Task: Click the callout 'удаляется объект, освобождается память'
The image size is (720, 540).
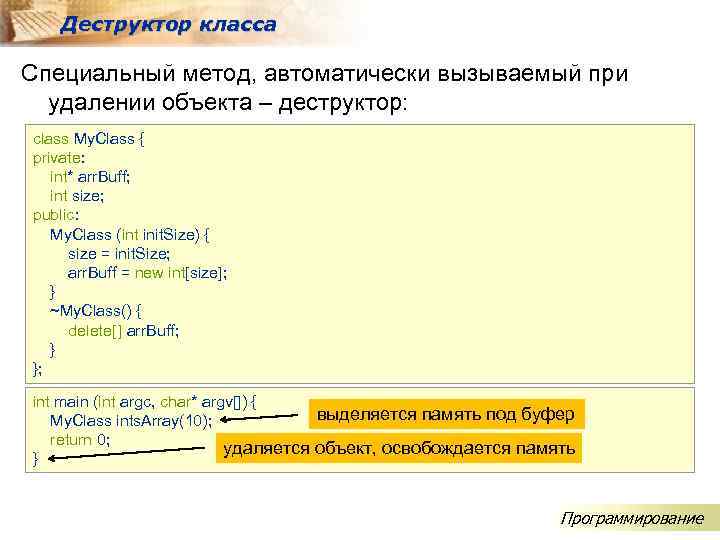Action: pos(399,448)
